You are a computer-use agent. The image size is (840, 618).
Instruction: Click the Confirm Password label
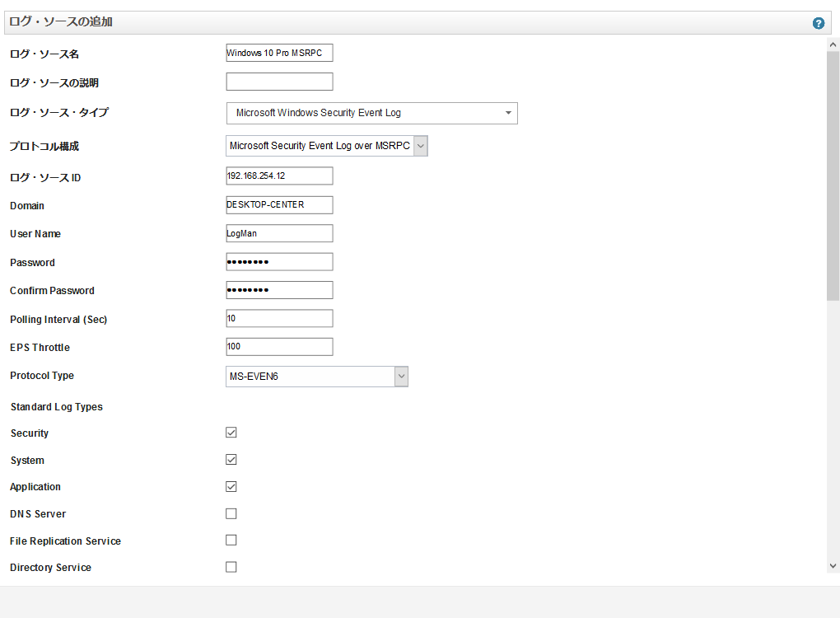pyautogui.click(x=52, y=291)
